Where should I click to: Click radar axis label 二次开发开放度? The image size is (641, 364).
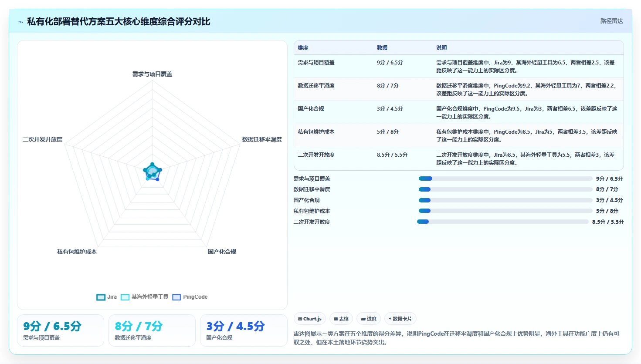coord(43,140)
